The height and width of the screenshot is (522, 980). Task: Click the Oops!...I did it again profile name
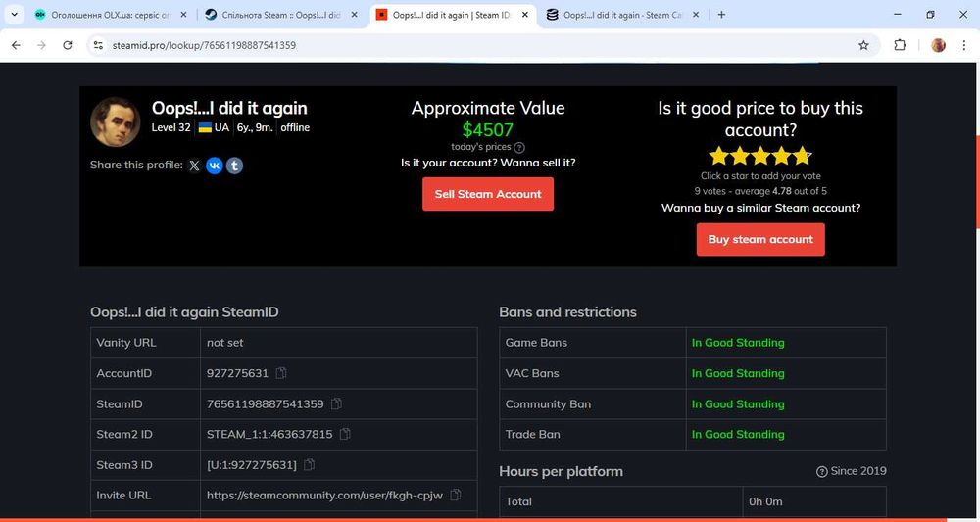(x=229, y=108)
